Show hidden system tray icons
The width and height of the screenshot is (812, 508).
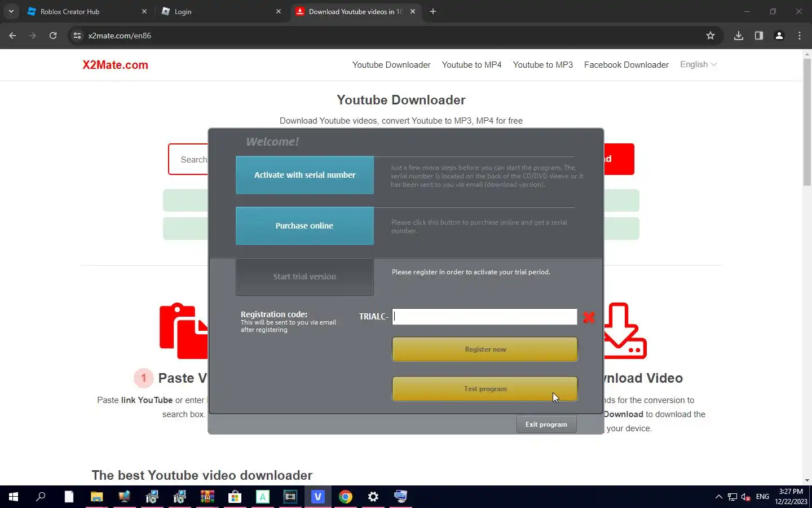point(718,497)
